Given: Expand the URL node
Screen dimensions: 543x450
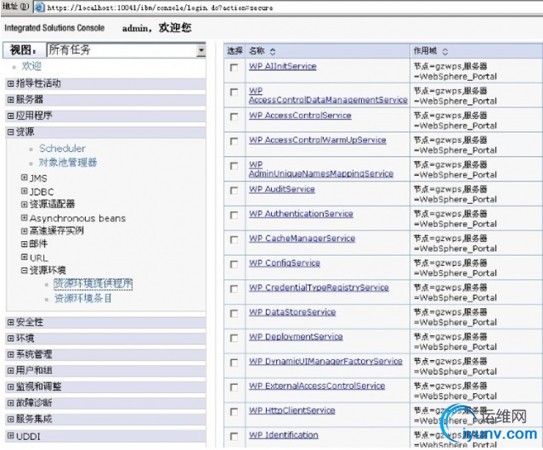Looking at the screenshot, I should 24,257.
